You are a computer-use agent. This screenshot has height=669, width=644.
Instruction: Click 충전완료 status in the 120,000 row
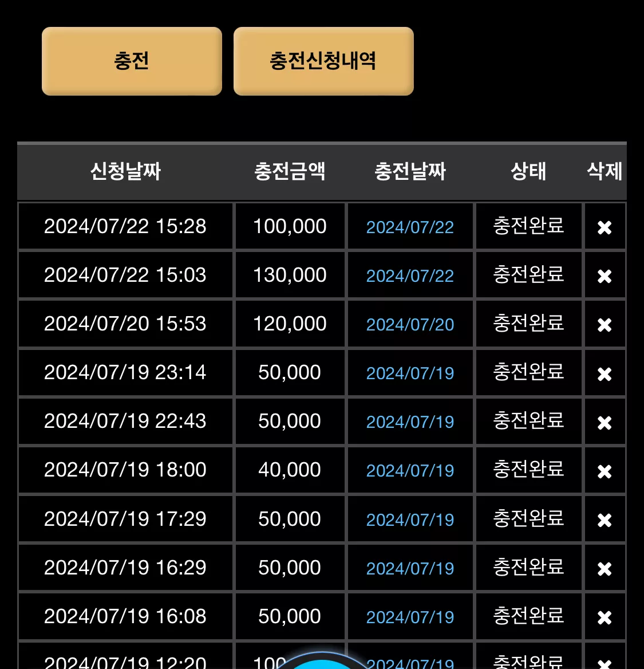(528, 323)
